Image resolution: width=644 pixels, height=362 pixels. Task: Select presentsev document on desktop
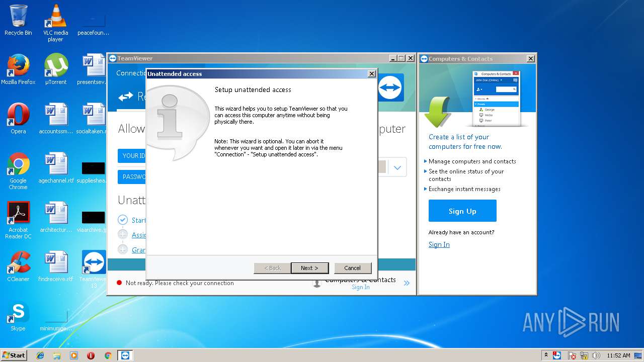94,69
